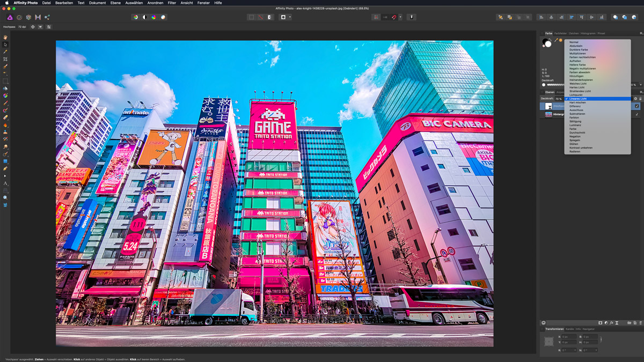Select the checked Lineares Licht entry

point(597,99)
